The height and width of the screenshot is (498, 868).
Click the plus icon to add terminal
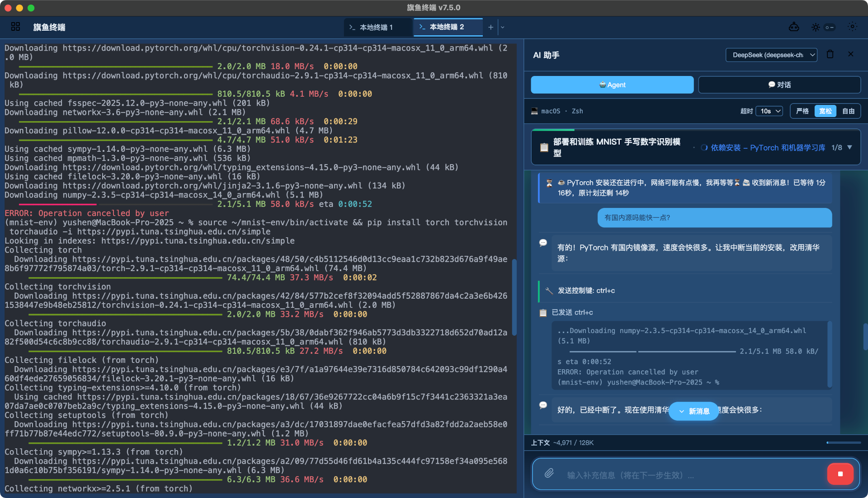point(491,27)
